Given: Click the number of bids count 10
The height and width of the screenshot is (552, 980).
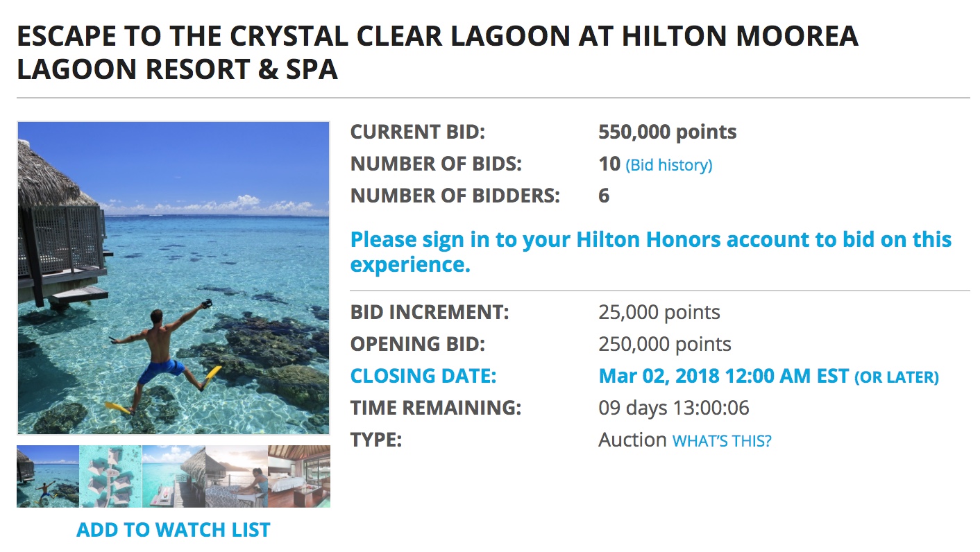Looking at the screenshot, I should pos(609,164).
